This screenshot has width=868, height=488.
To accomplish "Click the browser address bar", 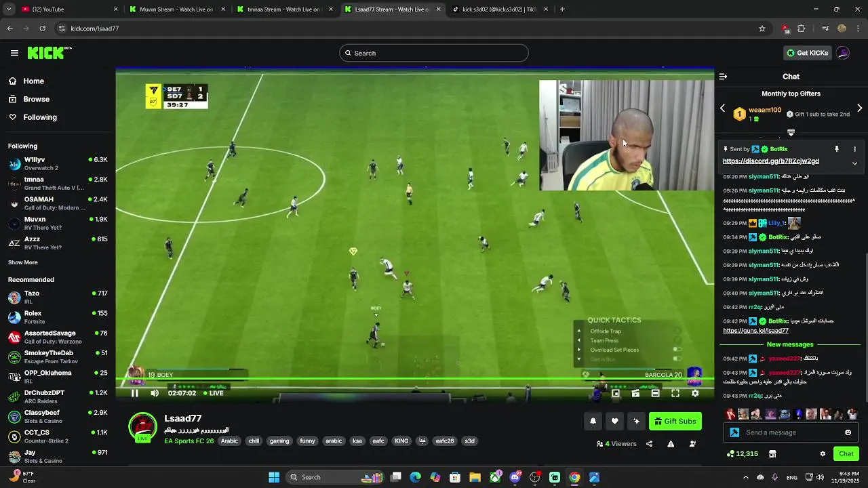I will pos(407,28).
